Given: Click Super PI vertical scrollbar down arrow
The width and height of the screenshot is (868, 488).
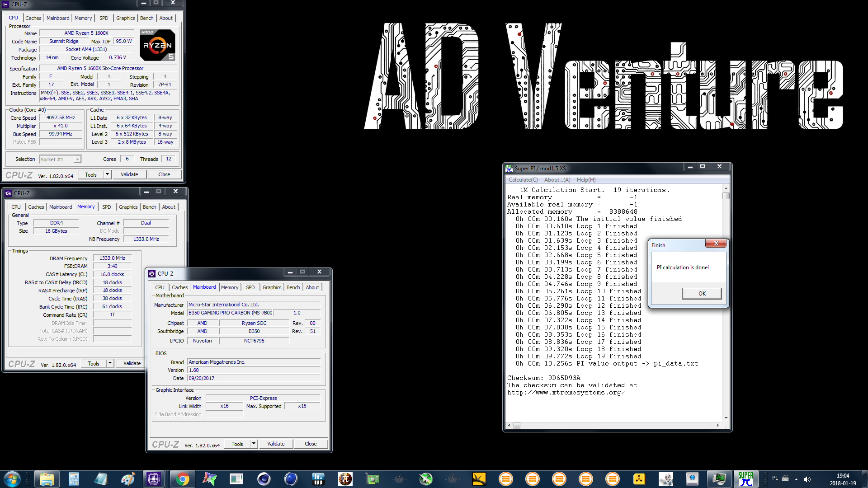Looking at the screenshot, I should pyautogui.click(x=726, y=418).
